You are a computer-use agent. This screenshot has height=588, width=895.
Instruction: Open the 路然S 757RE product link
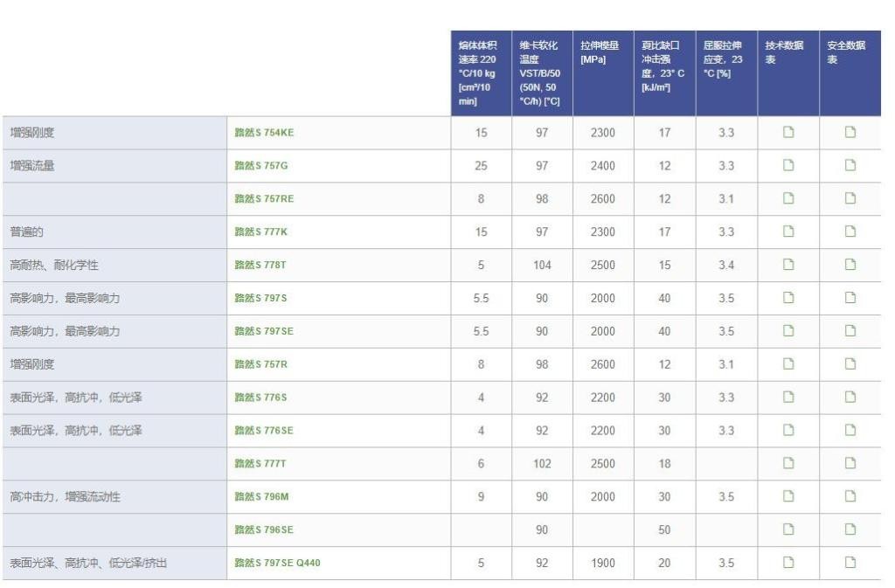(x=264, y=199)
